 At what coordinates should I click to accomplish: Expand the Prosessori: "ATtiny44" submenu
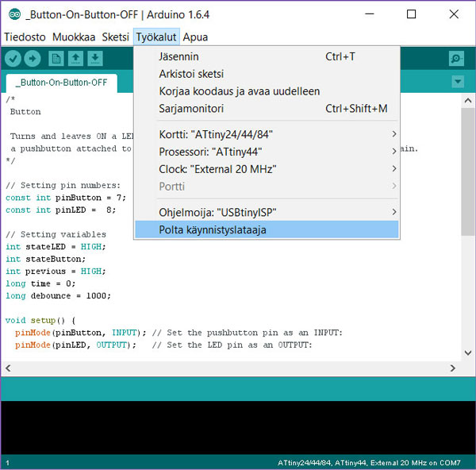point(267,152)
